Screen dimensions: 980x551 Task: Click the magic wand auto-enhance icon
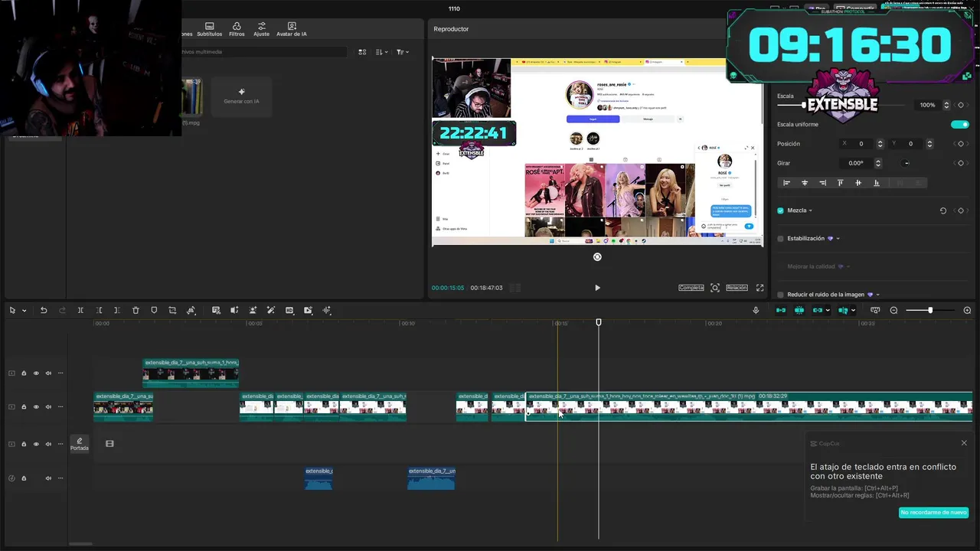[271, 310]
